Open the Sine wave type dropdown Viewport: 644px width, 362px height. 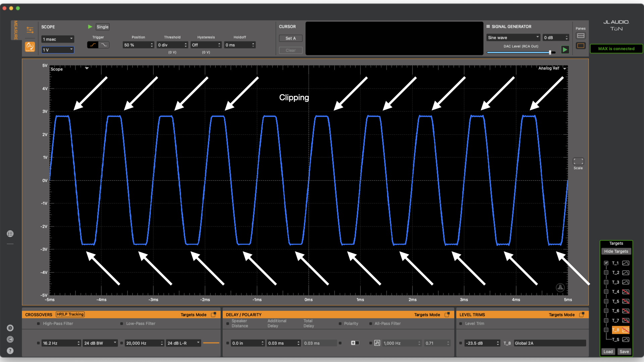513,38
